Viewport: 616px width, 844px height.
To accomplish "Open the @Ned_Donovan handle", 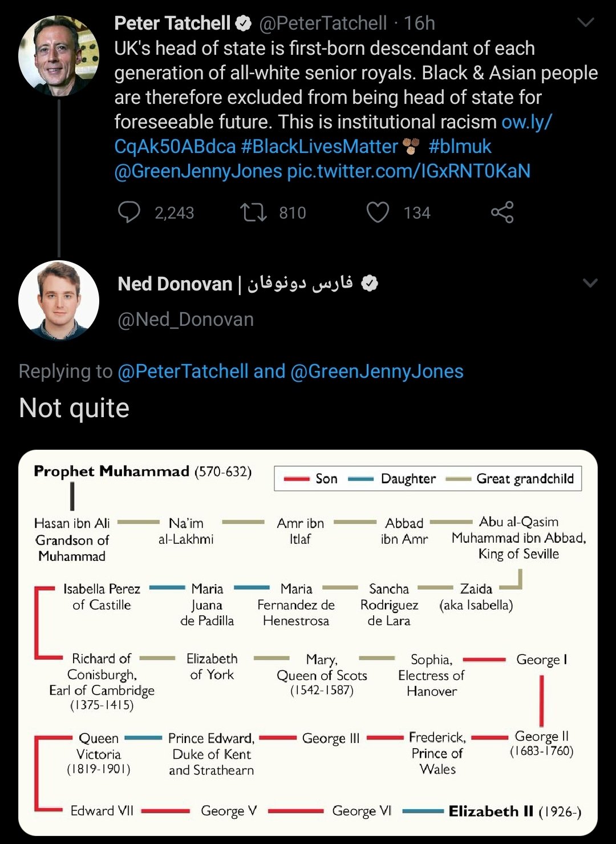I will point(185,320).
